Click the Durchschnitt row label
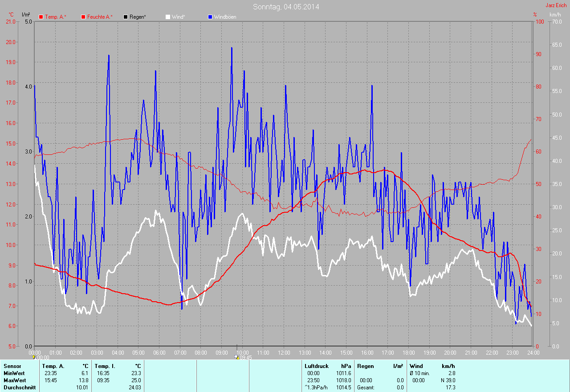Screen dimensions: 570x392 [x=20, y=388]
